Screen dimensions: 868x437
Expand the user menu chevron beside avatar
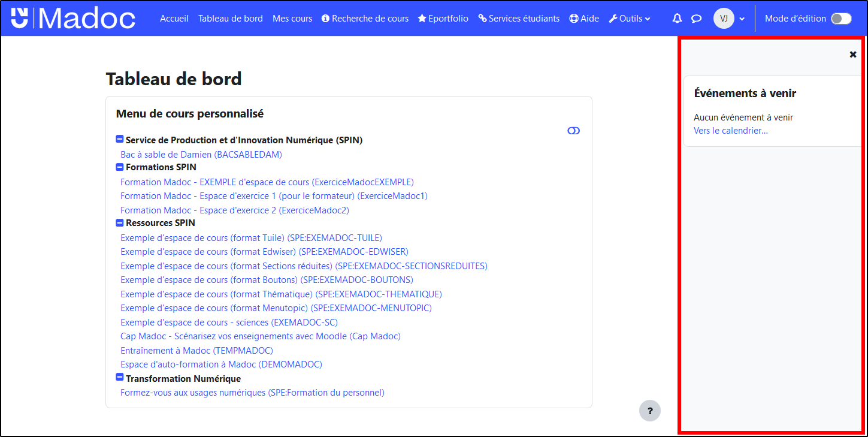[x=742, y=19]
